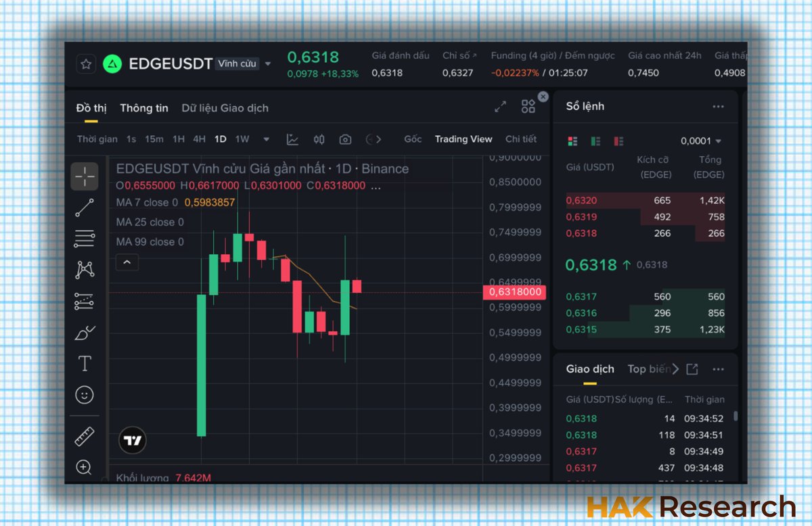Add EDGEUSDT to favorites with the star icon
812x526 pixels.
pyautogui.click(x=86, y=64)
